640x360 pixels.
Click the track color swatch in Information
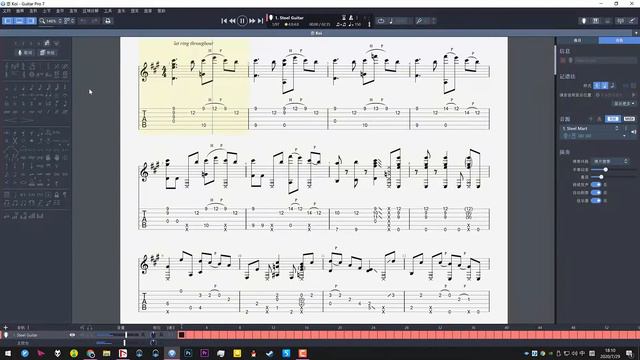tap(563, 60)
